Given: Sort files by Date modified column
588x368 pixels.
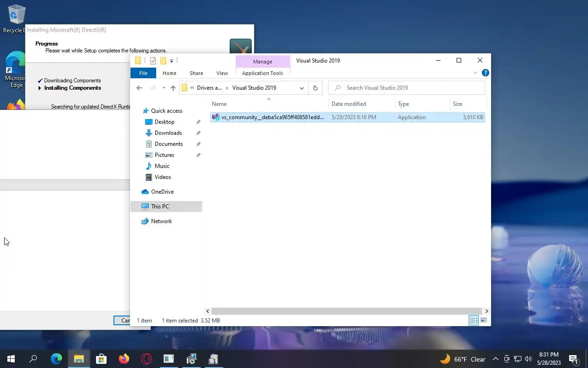Looking at the screenshot, I should [362, 104].
